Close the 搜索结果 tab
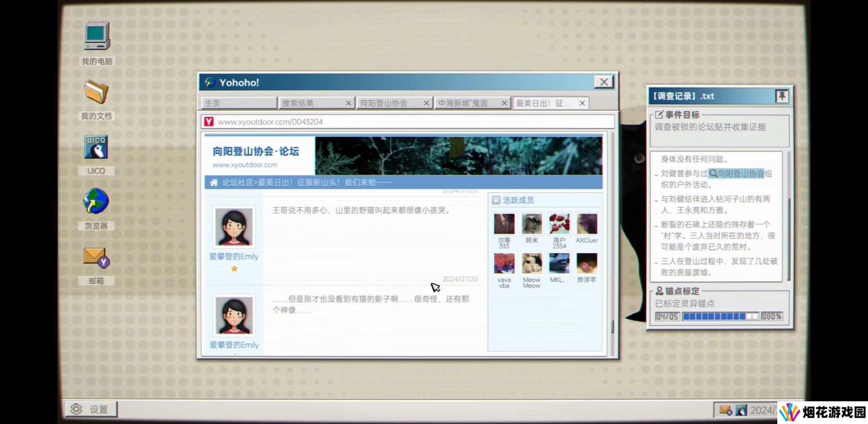Screen dimensions: 868x424 coord(348,103)
